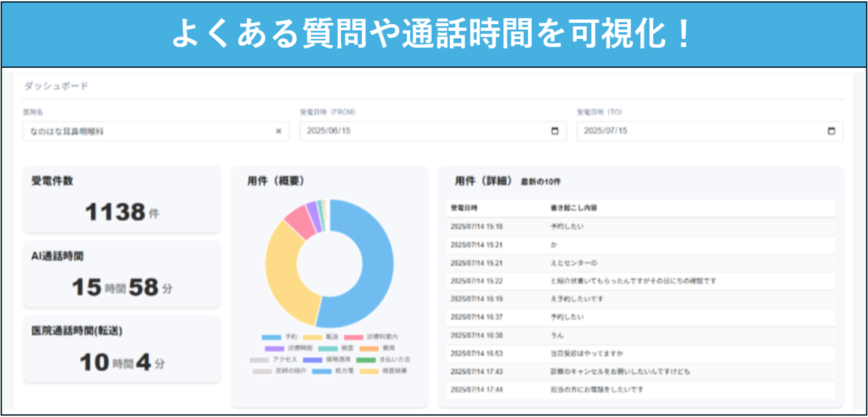The width and height of the screenshot is (868, 417).
Task: Open the calendar picker for TO date
Action: pos(832,131)
